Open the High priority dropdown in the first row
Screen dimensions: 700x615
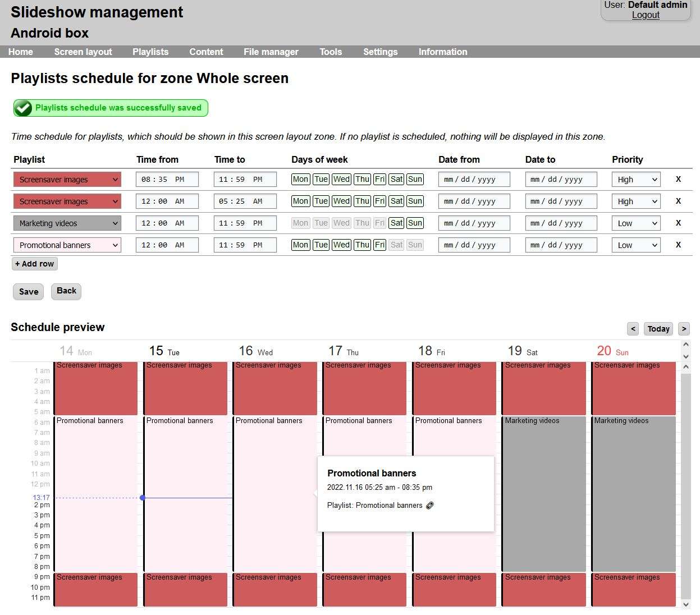[635, 179]
